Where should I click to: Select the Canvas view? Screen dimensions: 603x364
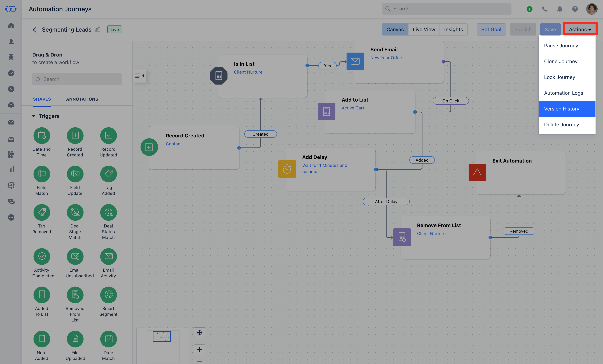point(395,29)
